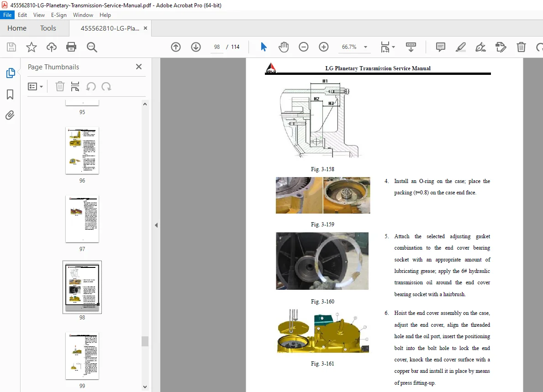Click the page number input field
This screenshot has width=543, height=392.
217,47
